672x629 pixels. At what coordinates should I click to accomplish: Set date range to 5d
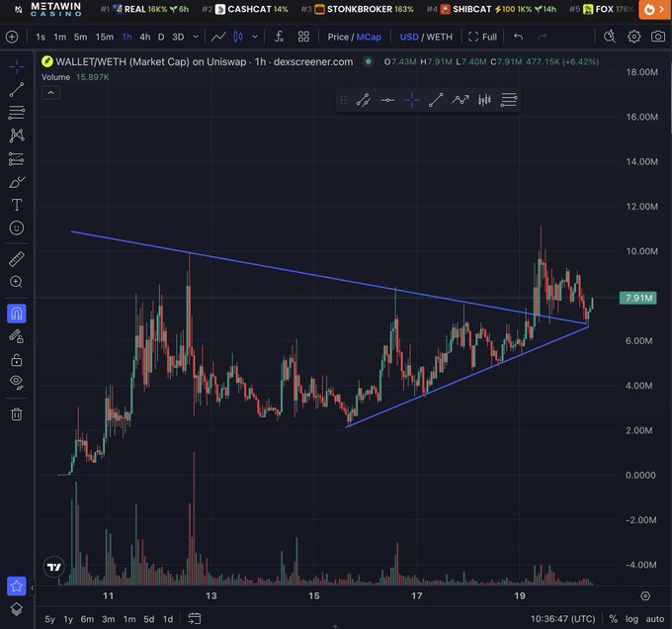pos(148,619)
